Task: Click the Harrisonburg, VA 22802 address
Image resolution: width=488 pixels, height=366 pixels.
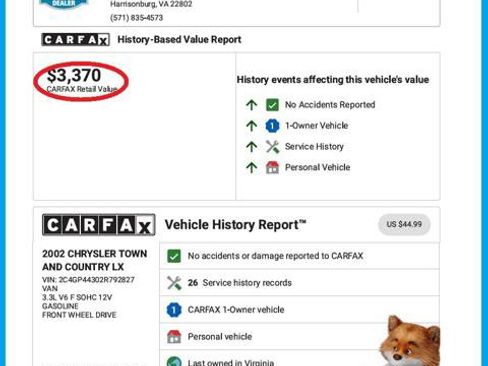Action: pyautogui.click(x=151, y=4)
